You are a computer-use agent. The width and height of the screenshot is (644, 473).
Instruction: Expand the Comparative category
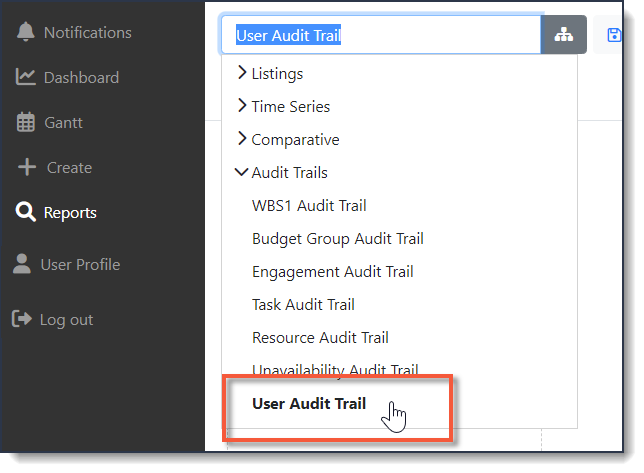pyautogui.click(x=288, y=140)
